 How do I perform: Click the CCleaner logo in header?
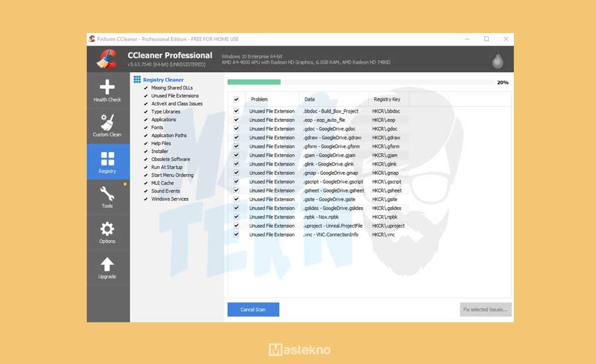click(107, 60)
